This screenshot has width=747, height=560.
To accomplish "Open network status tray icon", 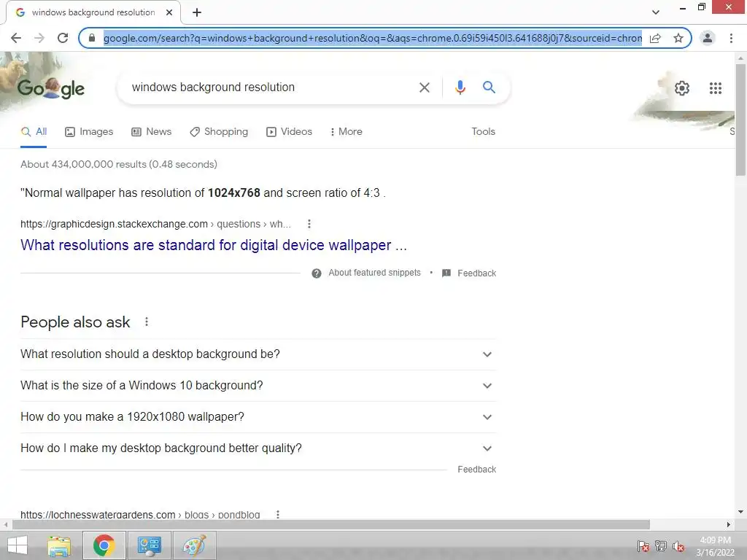I will pyautogui.click(x=661, y=546).
